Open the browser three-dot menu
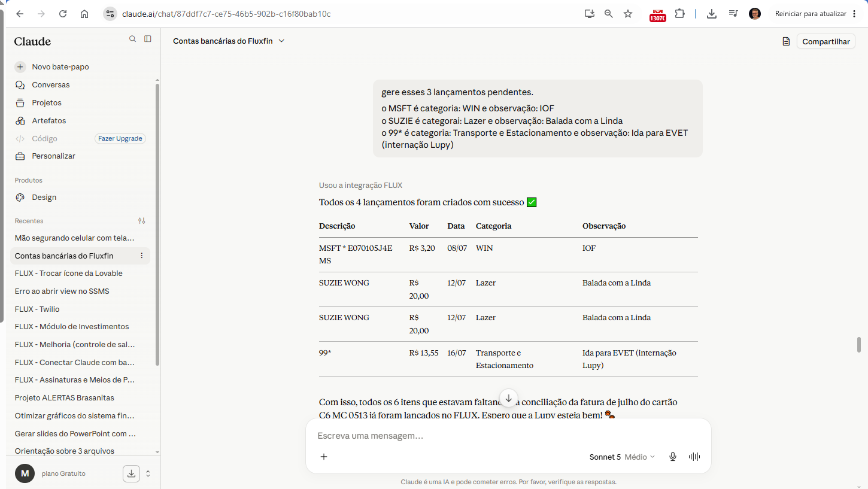The width and height of the screenshot is (868, 489). pyautogui.click(x=854, y=14)
